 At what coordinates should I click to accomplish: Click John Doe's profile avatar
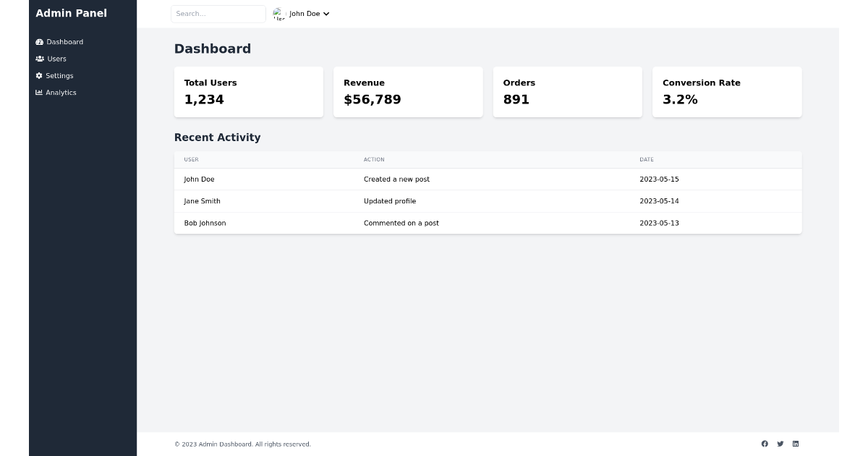[x=278, y=13]
